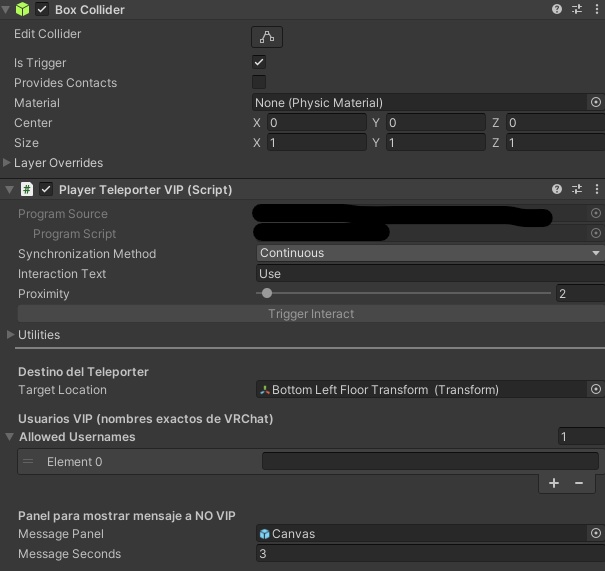Click the Bottom Left Floor Transform field
The image size is (605, 571).
422,390
